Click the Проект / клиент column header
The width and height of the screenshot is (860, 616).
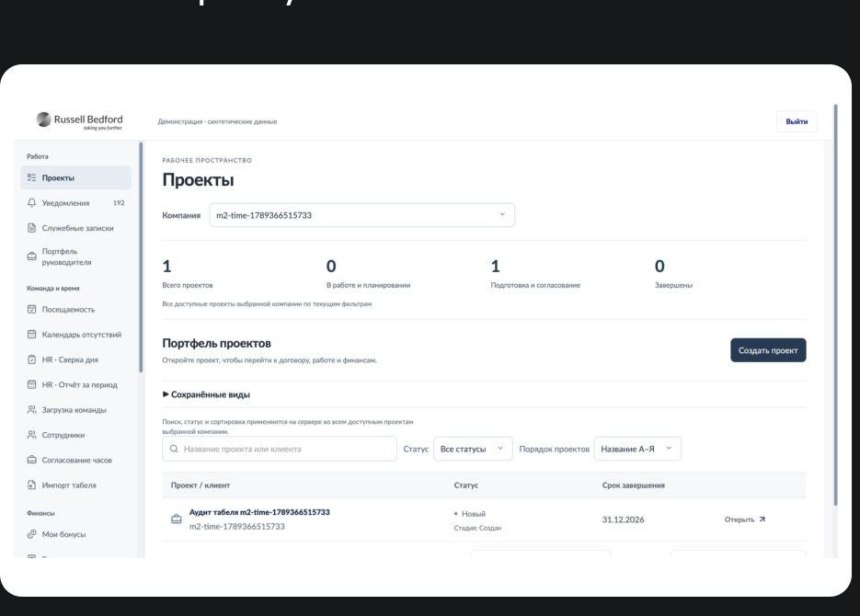click(201, 485)
